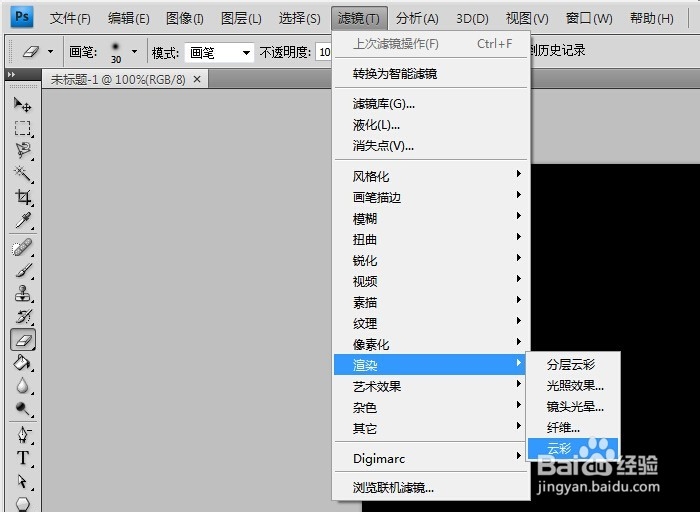Image resolution: width=700 pixels, height=512 pixels.
Task: Open the 文件(F) menu
Action: (x=70, y=18)
